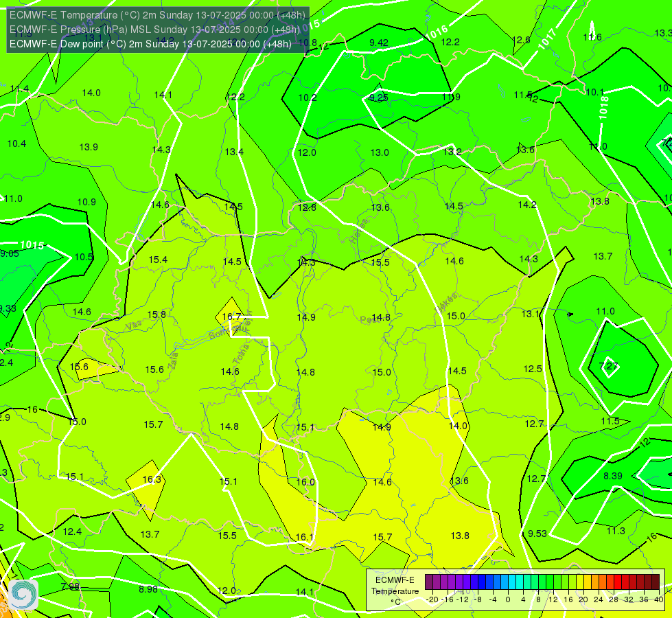Screen dimensions: 672x618
Task: Click the 13.2 temperature value
Action: (452, 152)
